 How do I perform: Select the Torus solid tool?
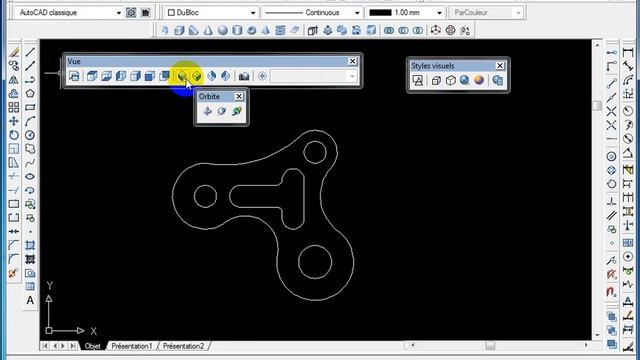click(x=251, y=30)
